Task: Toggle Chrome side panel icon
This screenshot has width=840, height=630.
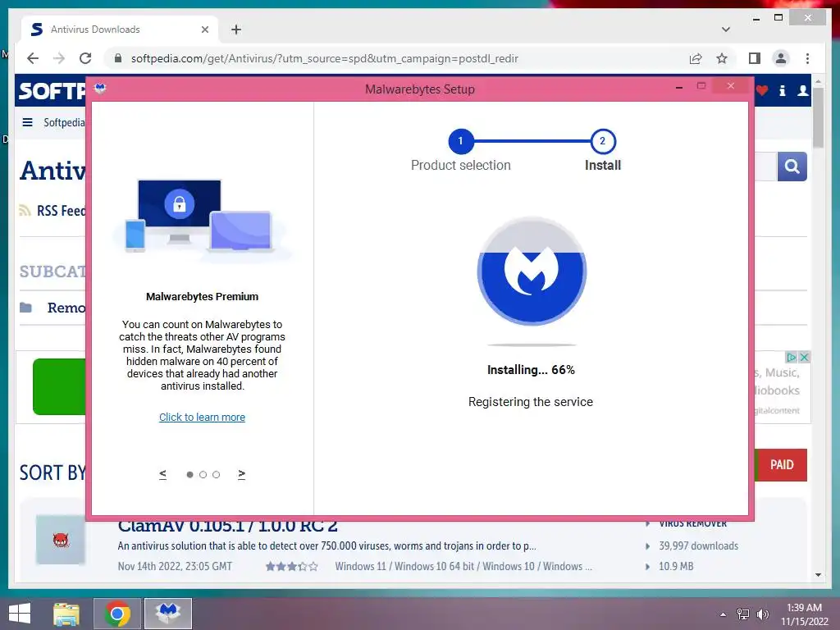Action: [755, 58]
